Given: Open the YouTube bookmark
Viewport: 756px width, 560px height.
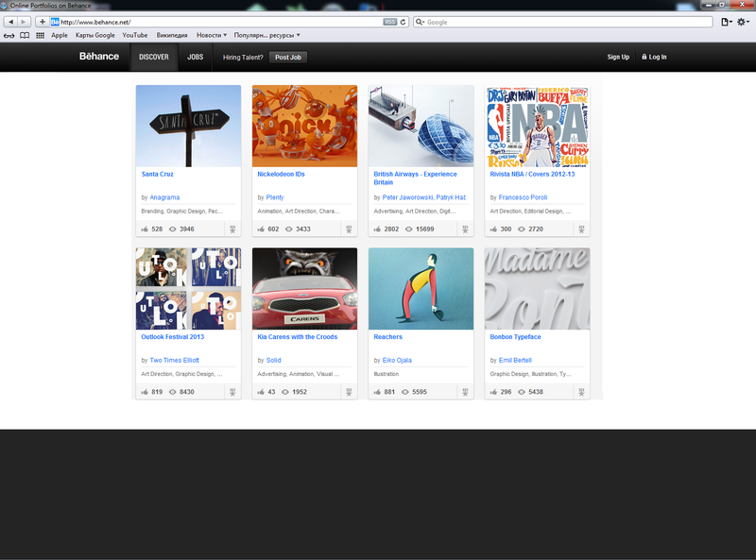Looking at the screenshot, I should tap(135, 35).
